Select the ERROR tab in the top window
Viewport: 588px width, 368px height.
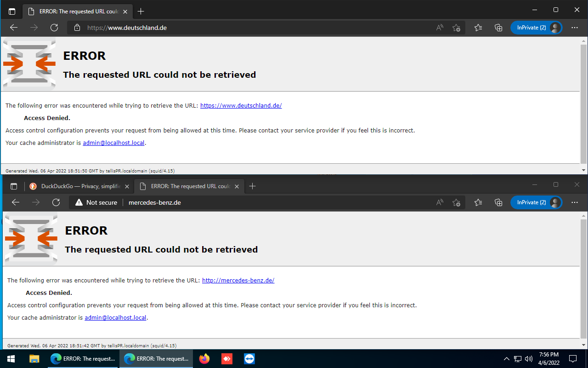tap(76, 11)
